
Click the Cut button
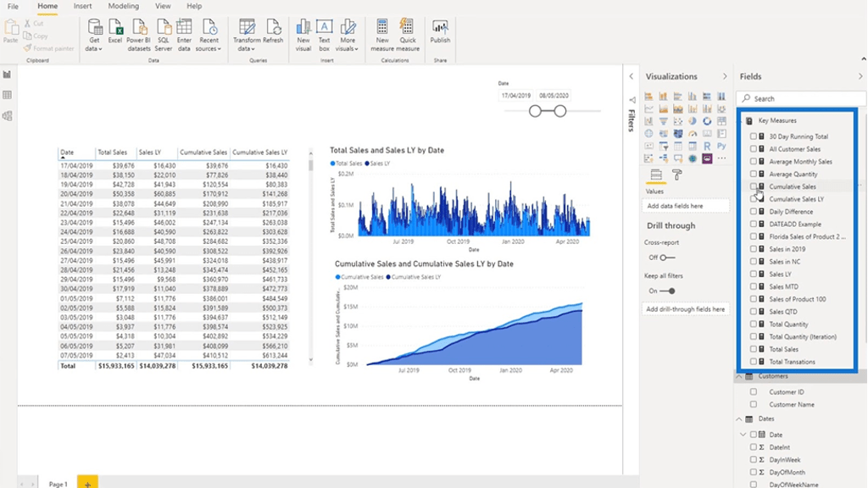[34, 24]
